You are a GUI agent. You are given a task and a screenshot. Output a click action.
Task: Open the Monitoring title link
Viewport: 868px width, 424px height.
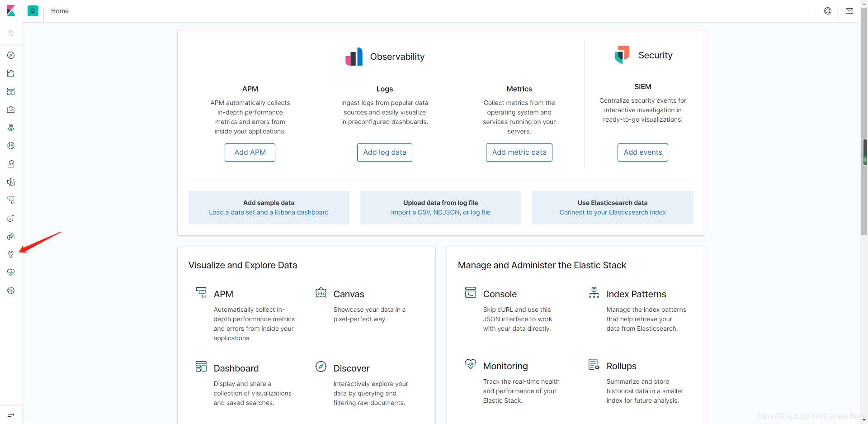[505, 366]
